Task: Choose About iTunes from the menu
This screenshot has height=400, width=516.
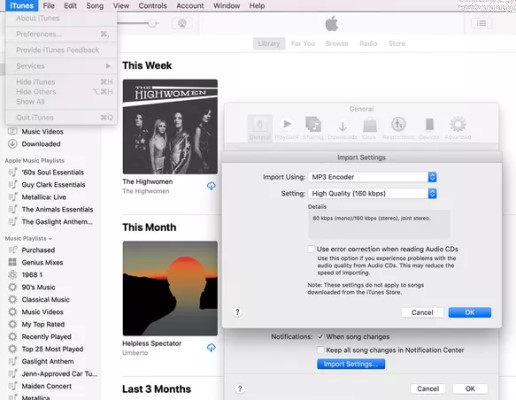Action: coord(61,18)
